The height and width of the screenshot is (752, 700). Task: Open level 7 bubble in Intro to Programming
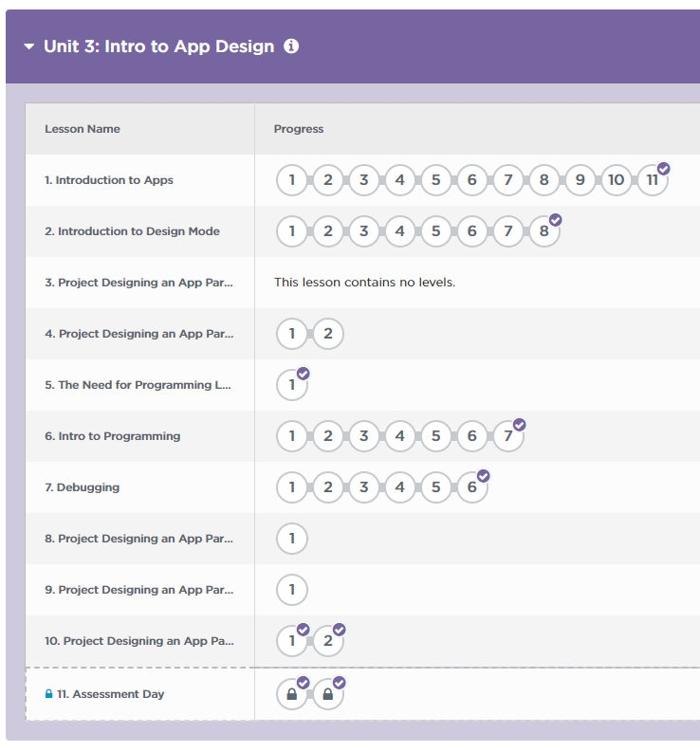507,436
